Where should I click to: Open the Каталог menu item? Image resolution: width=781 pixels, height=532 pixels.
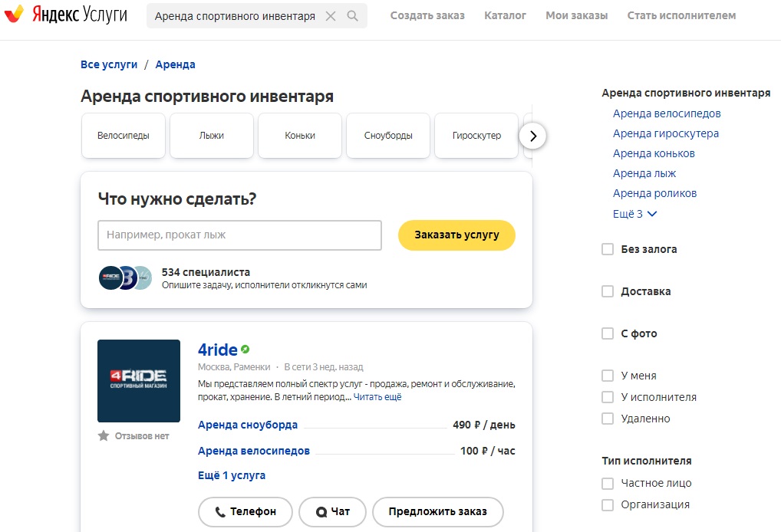(505, 16)
